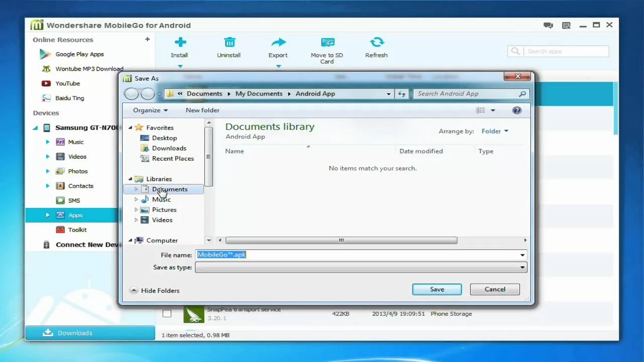Select Pictures library in navigation pane
644x362 pixels.
click(x=164, y=210)
